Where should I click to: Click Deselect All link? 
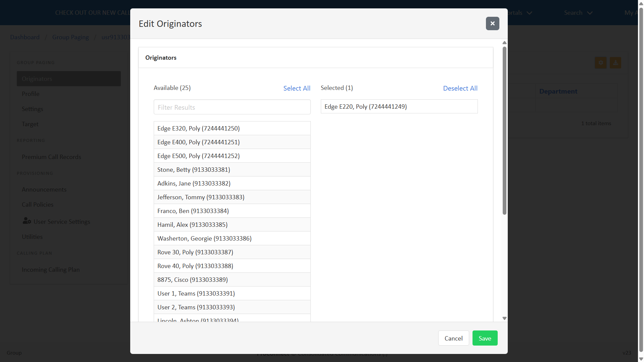[460, 88]
